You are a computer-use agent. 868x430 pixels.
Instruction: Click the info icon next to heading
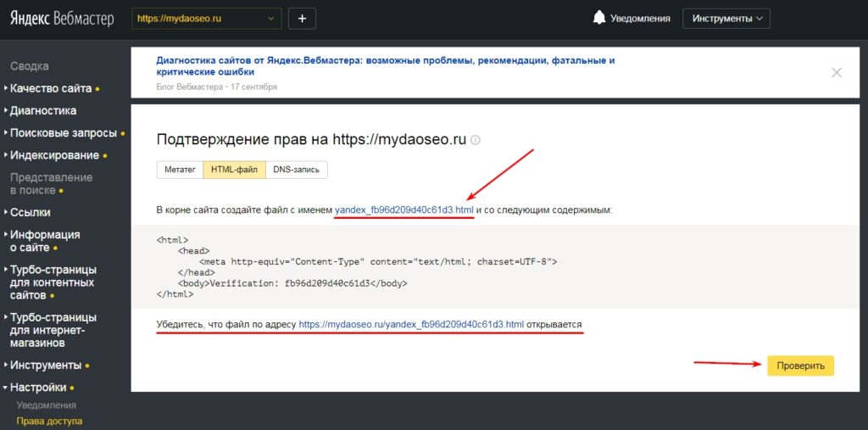pos(476,140)
